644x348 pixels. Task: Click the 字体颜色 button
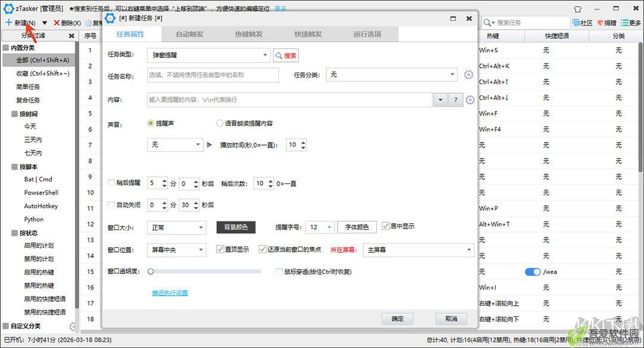(x=357, y=227)
